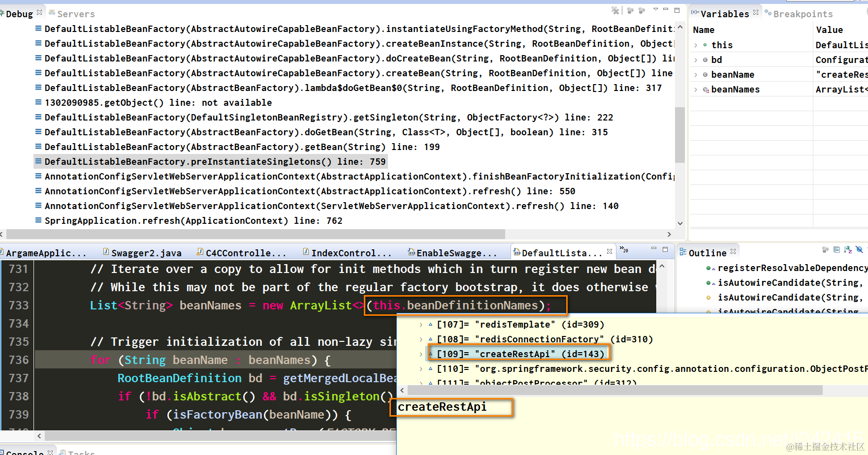
Task: Click frame icon of refresh() line: 550
Action: coord(38,191)
